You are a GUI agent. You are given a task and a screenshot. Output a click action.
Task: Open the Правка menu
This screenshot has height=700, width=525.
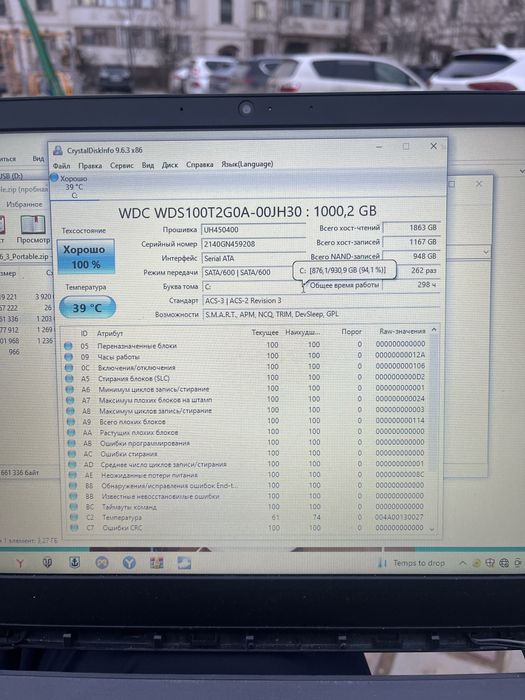coord(90,166)
